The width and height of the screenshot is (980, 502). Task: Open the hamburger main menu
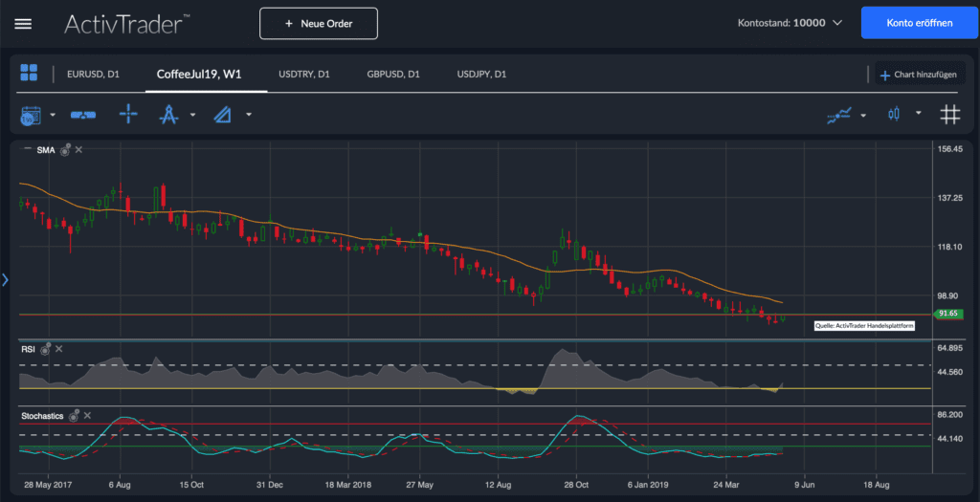point(23,24)
